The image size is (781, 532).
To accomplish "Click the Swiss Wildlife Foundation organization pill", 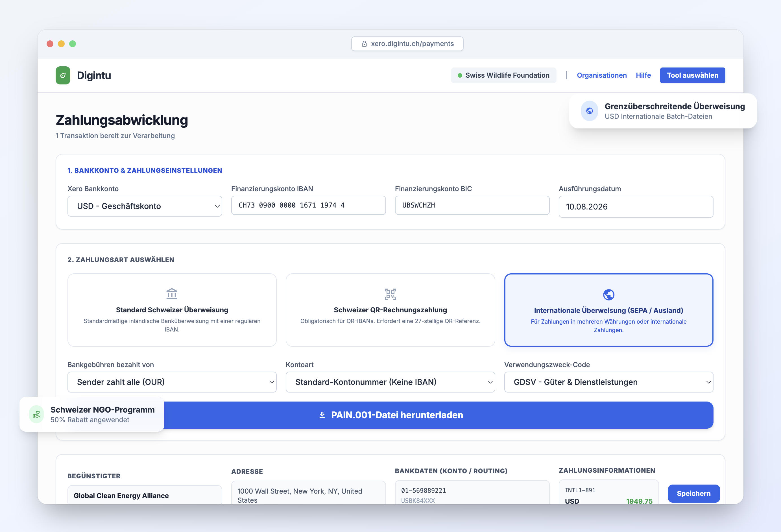I will click(x=503, y=75).
